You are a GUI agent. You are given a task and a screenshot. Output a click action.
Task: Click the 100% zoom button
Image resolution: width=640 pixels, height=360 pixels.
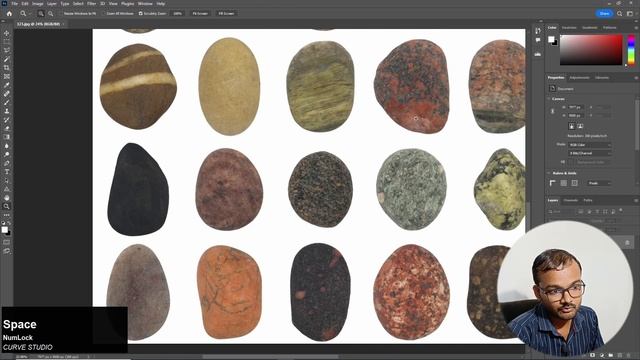coord(178,13)
